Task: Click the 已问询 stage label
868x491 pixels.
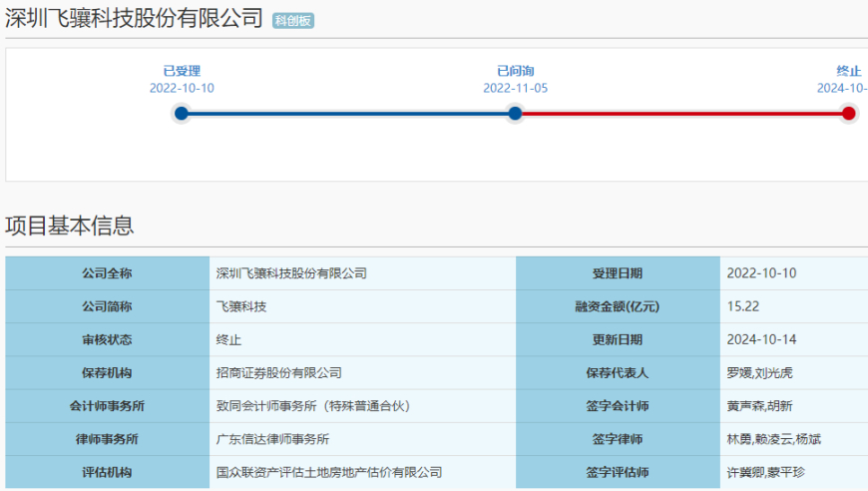Action: pos(516,71)
